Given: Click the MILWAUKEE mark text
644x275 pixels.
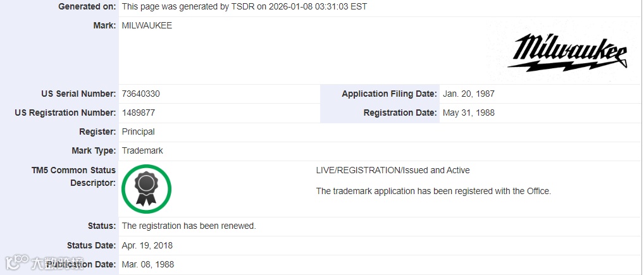Looking at the screenshot, I should coord(147,25).
